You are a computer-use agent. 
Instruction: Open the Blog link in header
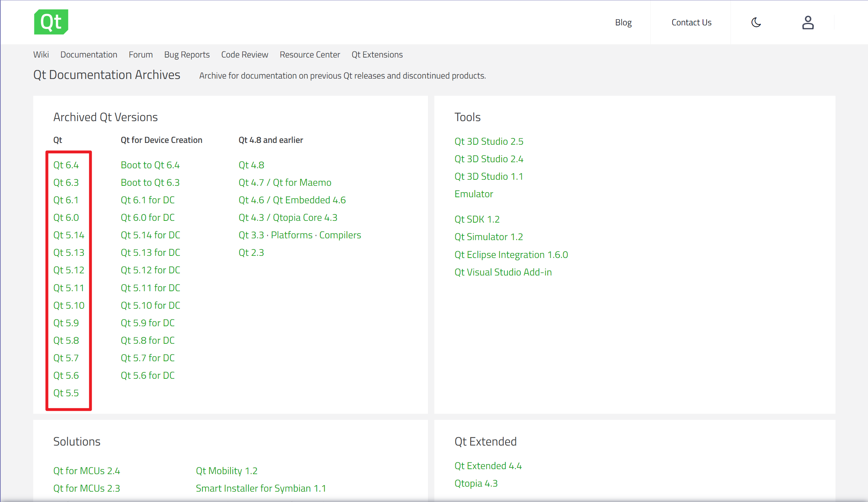pyautogui.click(x=623, y=23)
